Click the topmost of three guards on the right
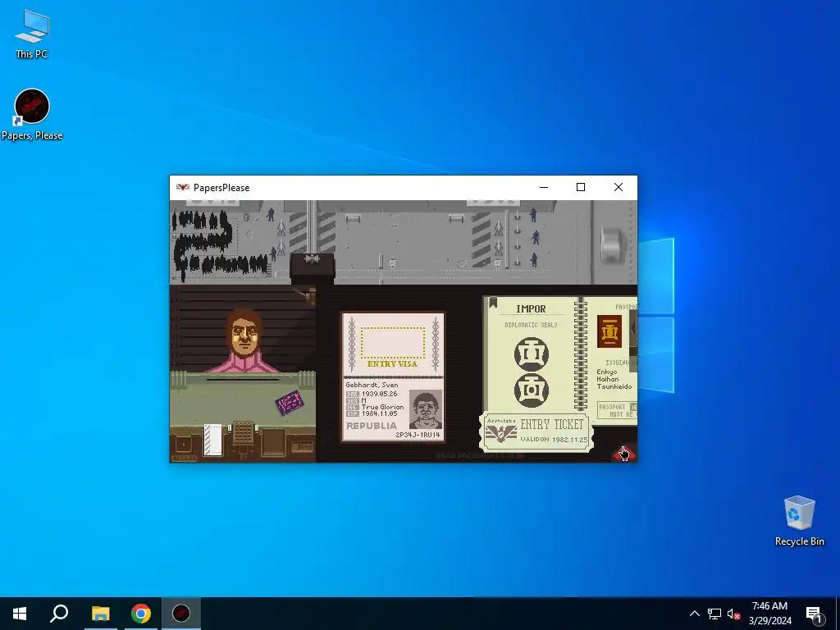This screenshot has height=630, width=840. click(533, 215)
